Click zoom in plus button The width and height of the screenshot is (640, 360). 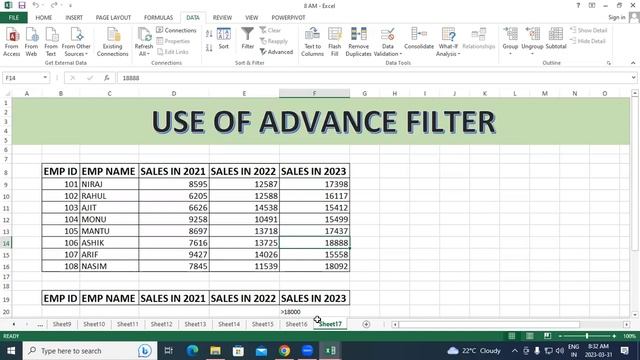click(614, 336)
